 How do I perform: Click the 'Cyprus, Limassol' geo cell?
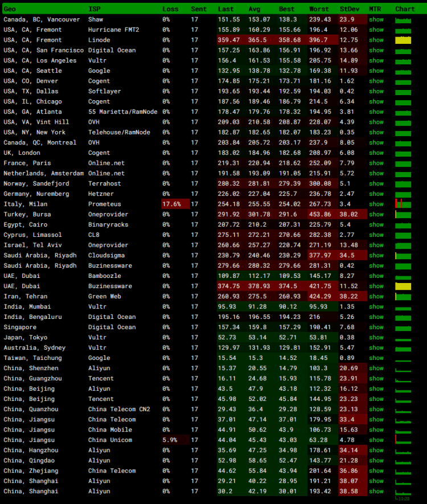[x=33, y=235]
